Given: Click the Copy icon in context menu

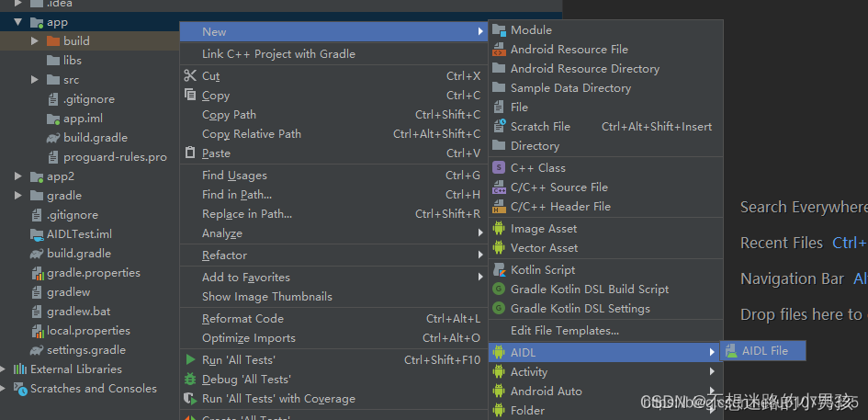Looking at the screenshot, I should pyautogui.click(x=190, y=95).
